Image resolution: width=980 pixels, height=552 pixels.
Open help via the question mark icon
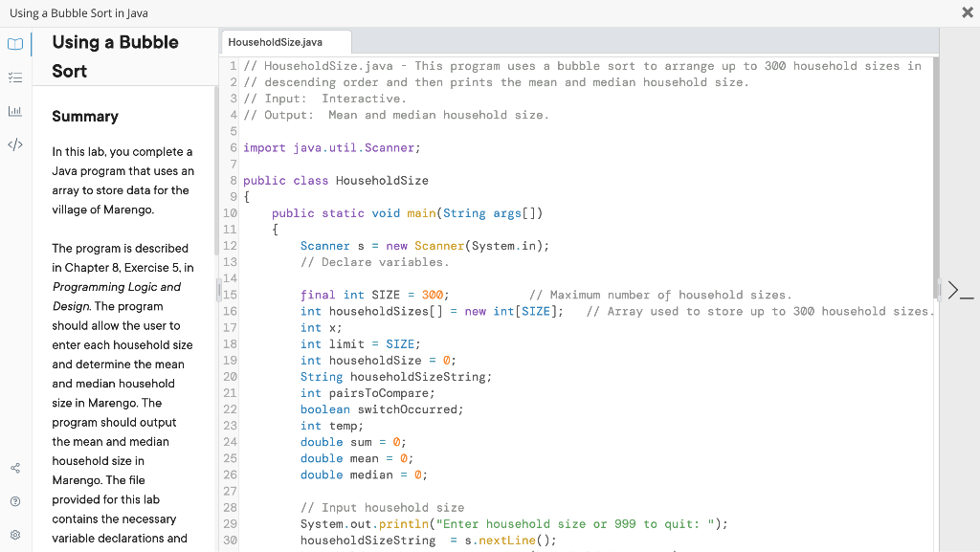pos(15,500)
